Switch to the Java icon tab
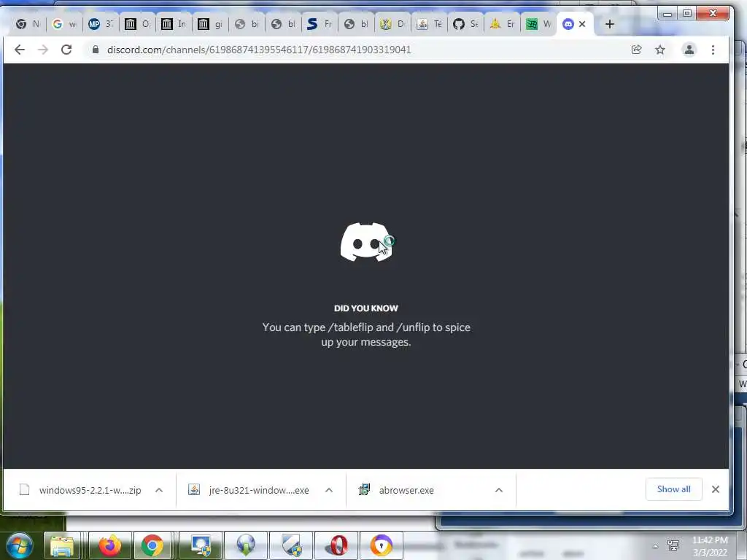The width and height of the screenshot is (747, 560). [x=429, y=24]
